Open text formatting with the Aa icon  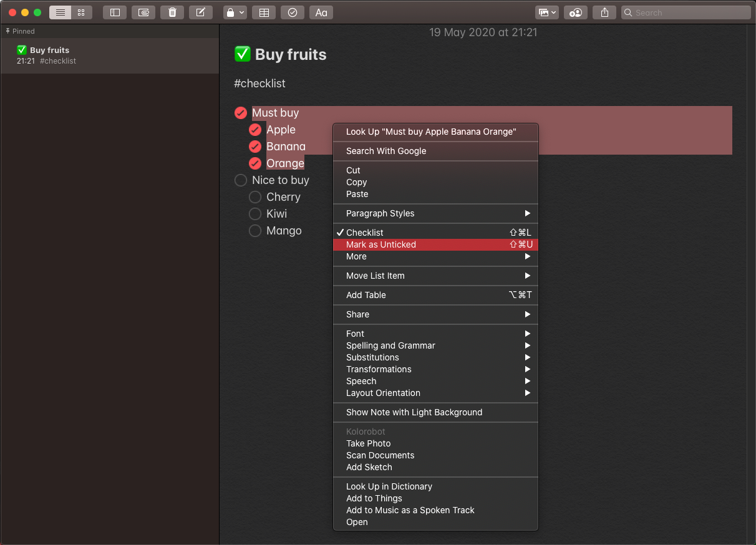(x=321, y=12)
